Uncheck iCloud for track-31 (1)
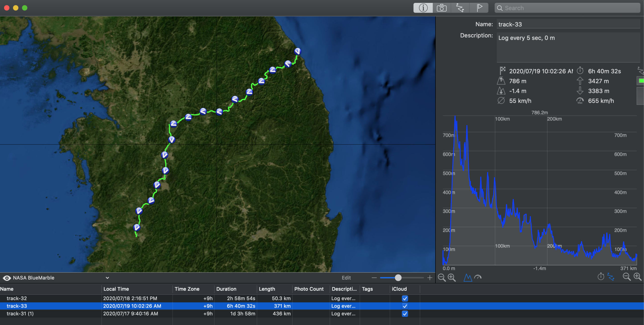Image resolution: width=644 pixels, height=325 pixels. point(405,313)
